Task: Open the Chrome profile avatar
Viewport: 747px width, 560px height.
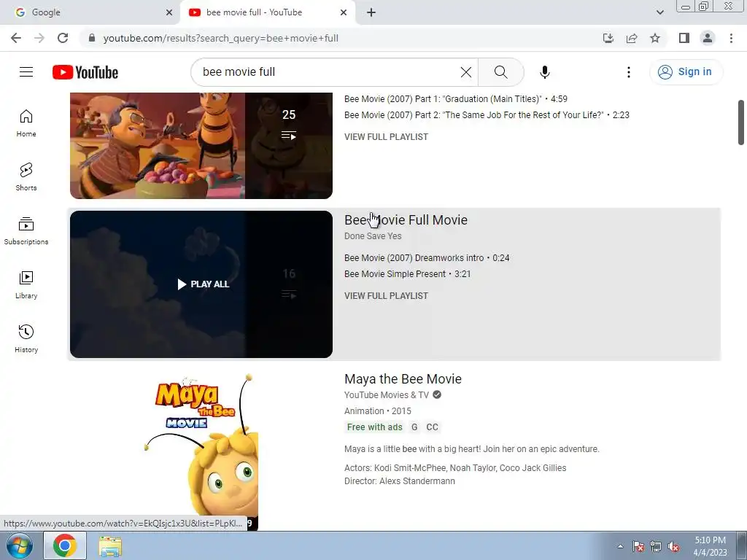Action: [x=708, y=38]
